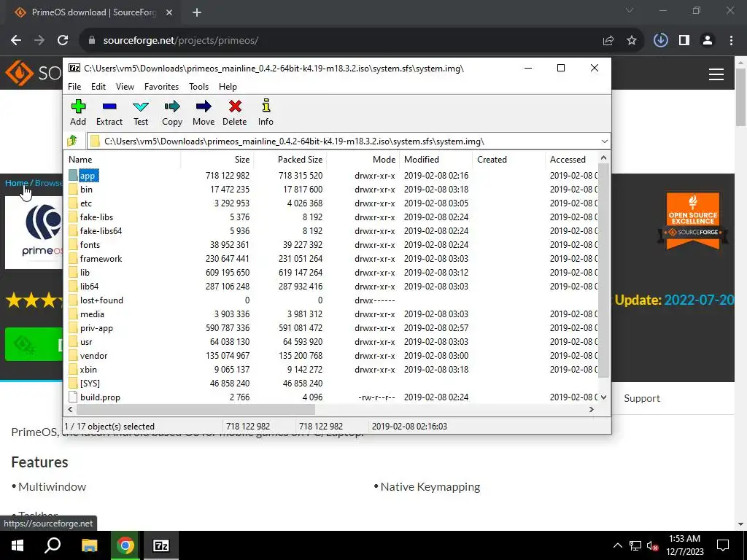Select the bin folder icon
The image size is (747, 560).
click(x=73, y=190)
